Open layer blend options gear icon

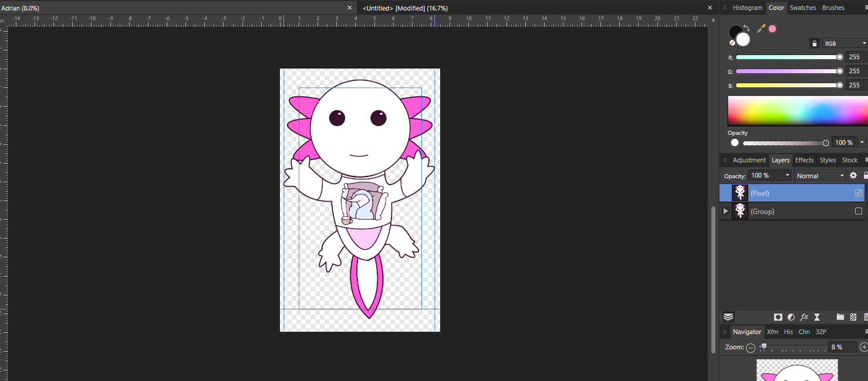coord(853,175)
